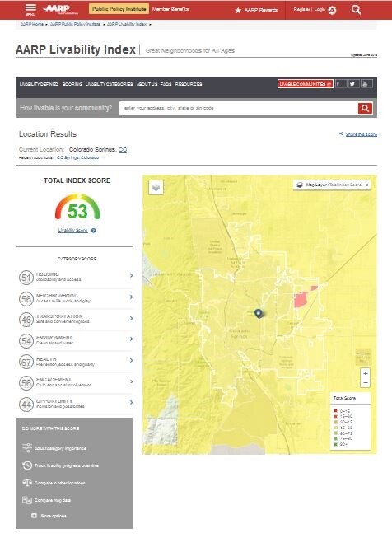Image resolution: width=392 pixels, height=538 pixels.
Task: Click Neighborhood category row
Action: pyautogui.click(x=76, y=298)
